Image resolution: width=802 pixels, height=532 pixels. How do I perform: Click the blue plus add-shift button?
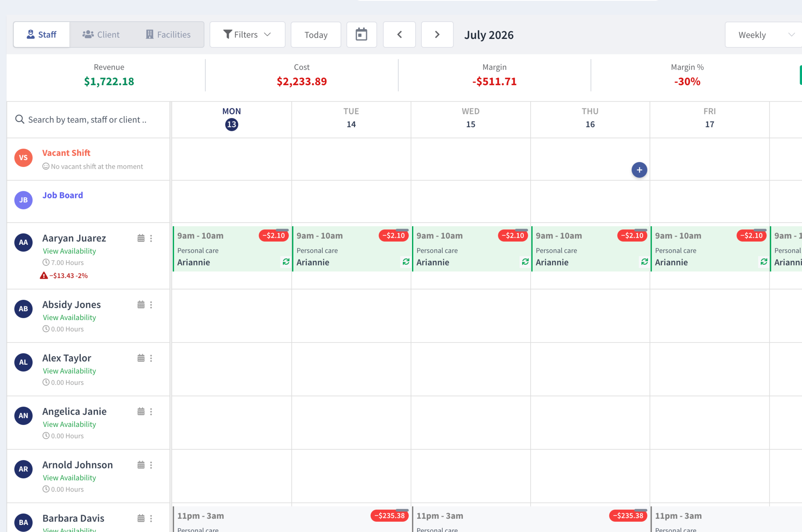pyautogui.click(x=639, y=170)
